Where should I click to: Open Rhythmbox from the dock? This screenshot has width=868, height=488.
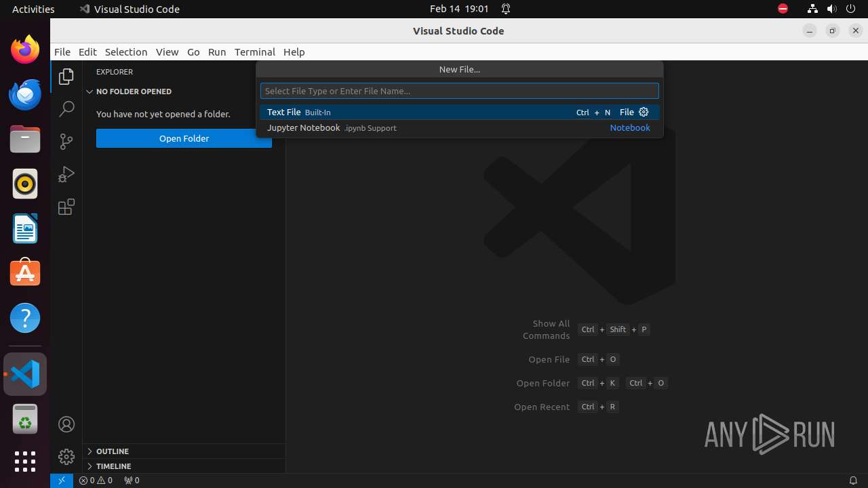[x=25, y=184]
